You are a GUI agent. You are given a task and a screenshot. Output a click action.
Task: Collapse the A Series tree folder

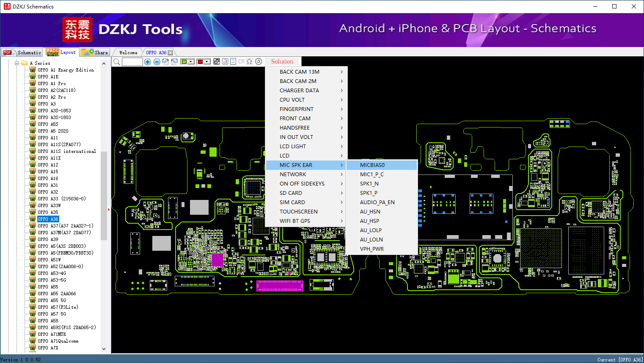pos(17,63)
